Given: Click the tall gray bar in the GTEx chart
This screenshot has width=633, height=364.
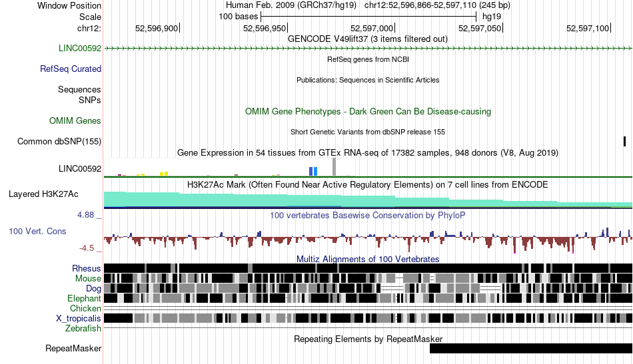Looking at the screenshot, I should tap(334, 167).
